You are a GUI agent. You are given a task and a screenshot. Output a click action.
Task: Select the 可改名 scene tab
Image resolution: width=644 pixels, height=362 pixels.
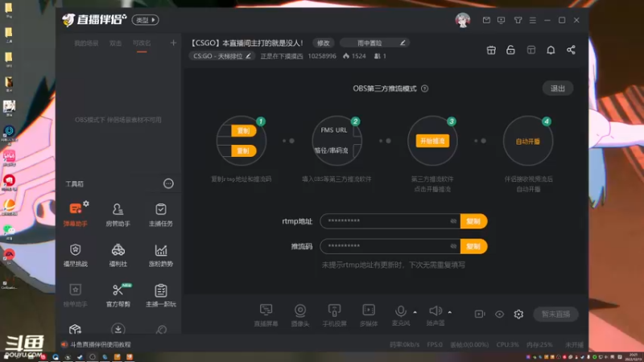(142, 43)
